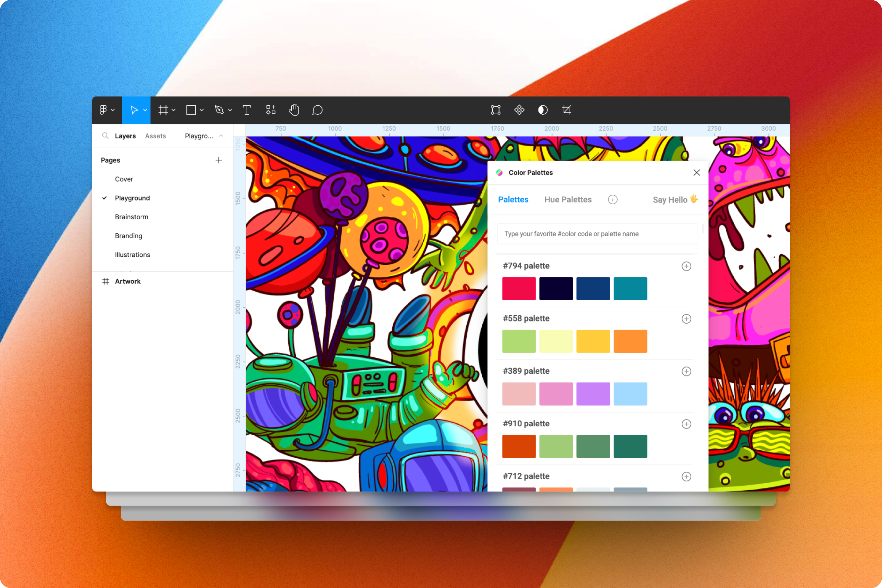Select the Pen tool
The image size is (882, 588).
pyautogui.click(x=219, y=110)
